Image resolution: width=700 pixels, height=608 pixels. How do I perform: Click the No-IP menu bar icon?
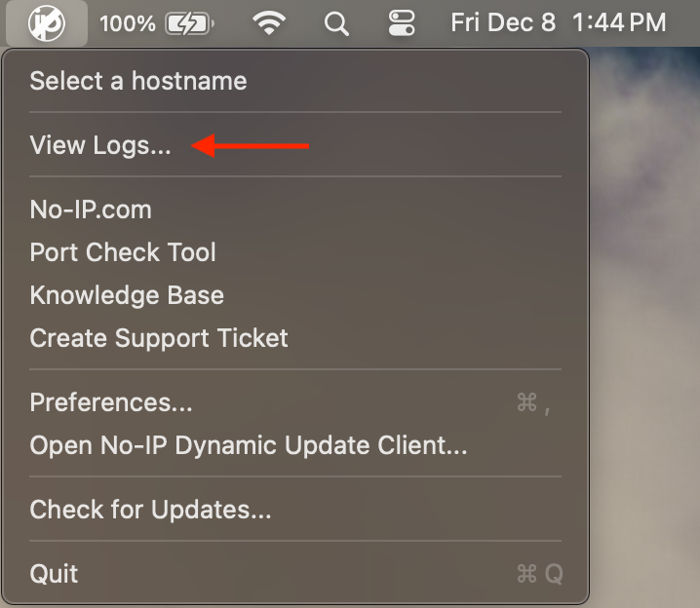pyautogui.click(x=47, y=22)
